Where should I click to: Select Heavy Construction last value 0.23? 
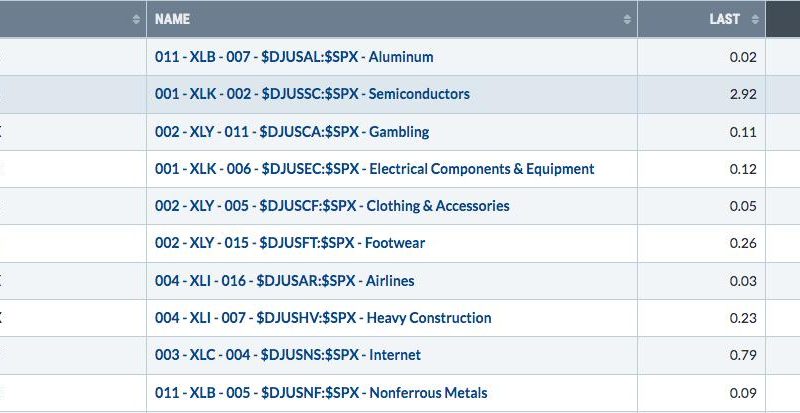click(x=743, y=319)
